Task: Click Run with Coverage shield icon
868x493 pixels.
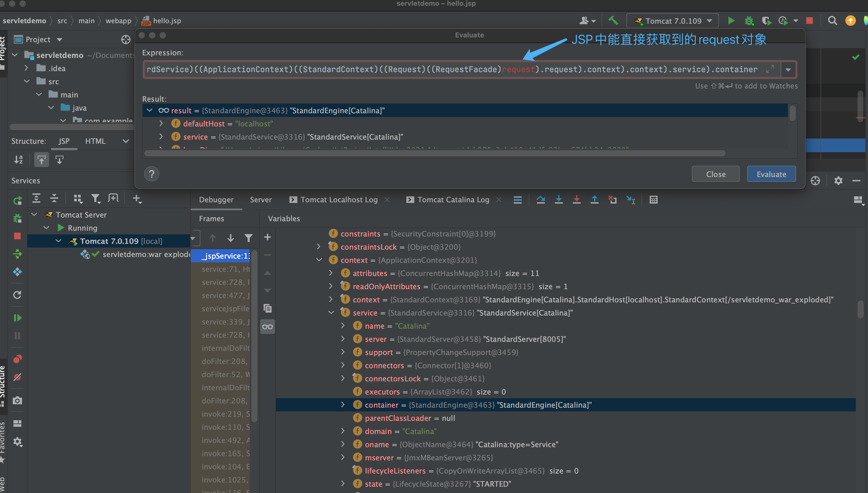Action: tap(766, 21)
